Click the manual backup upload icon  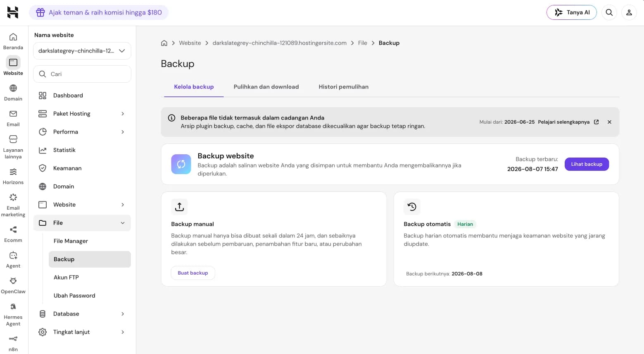click(x=179, y=207)
